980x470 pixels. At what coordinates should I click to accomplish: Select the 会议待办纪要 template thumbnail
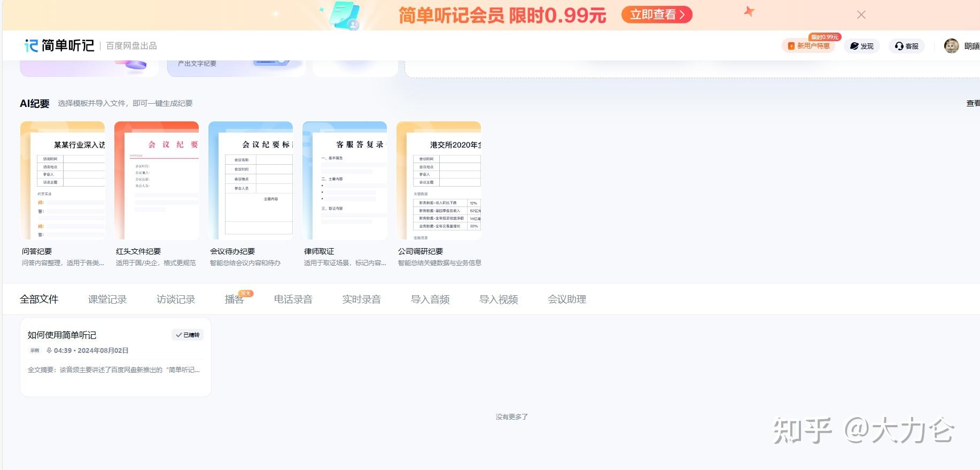pyautogui.click(x=251, y=180)
